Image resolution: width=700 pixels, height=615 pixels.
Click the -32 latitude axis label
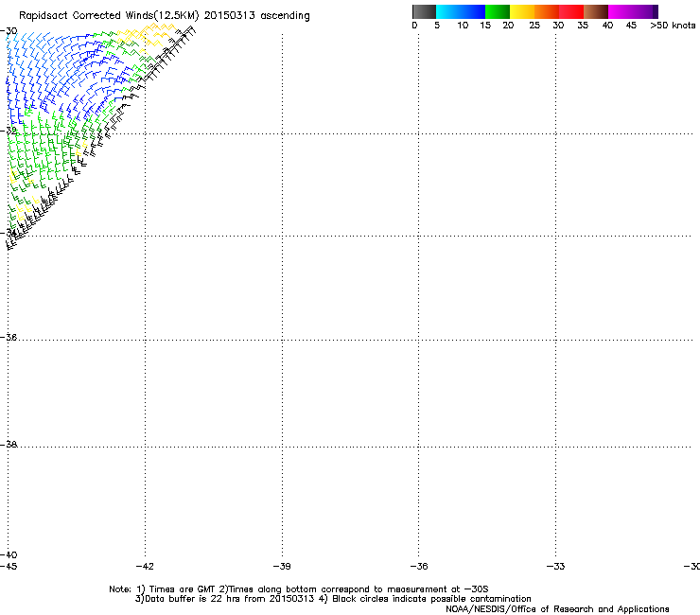[9, 131]
